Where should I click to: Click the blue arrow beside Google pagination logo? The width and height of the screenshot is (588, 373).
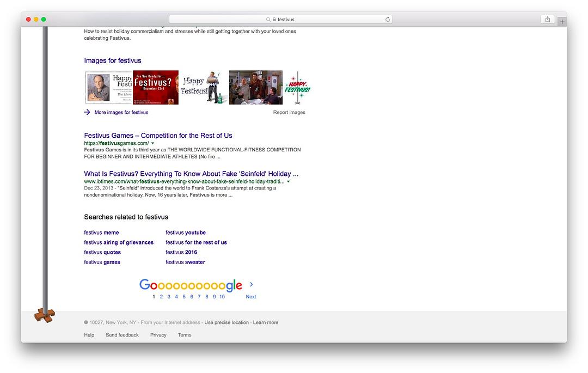(x=251, y=284)
